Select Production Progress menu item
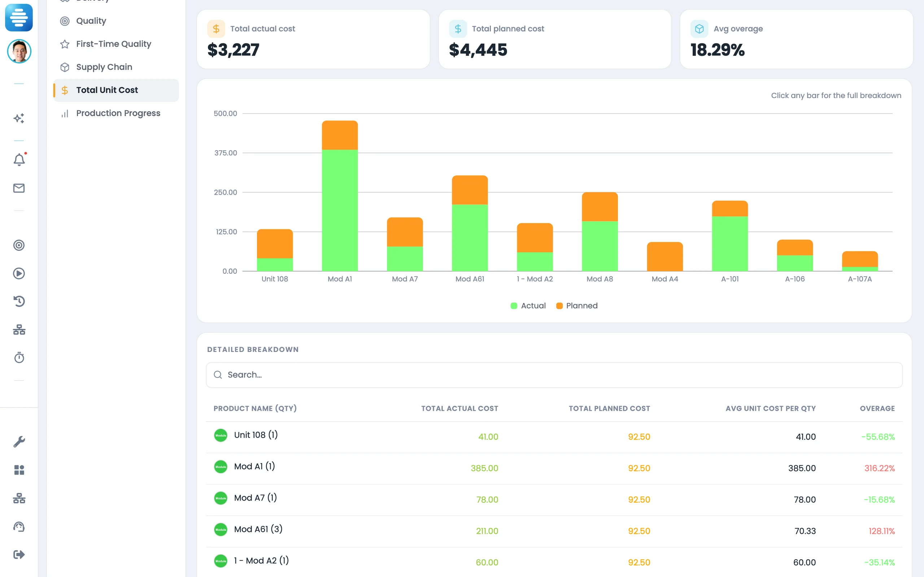 116,113
